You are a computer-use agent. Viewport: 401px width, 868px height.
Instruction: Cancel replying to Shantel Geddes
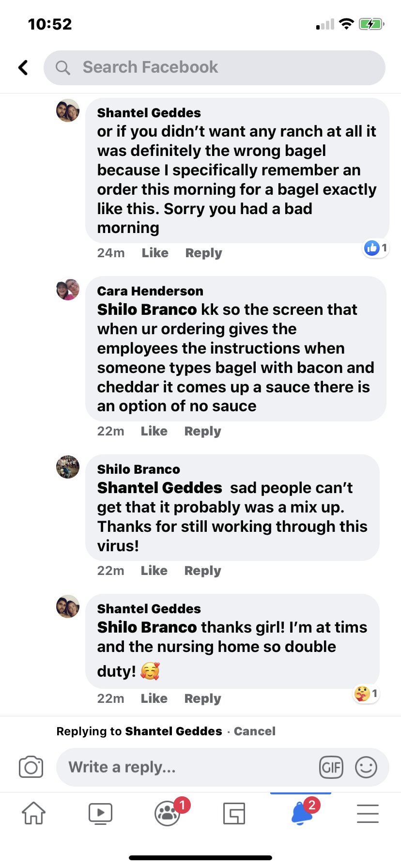[255, 731]
